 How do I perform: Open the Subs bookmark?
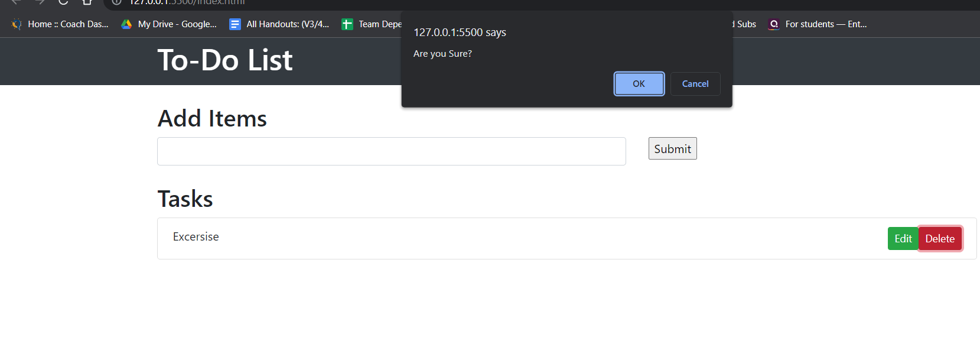click(745, 24)
